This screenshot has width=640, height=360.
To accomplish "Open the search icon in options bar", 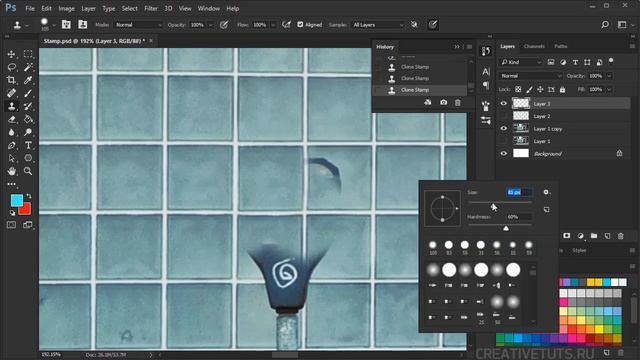I will click(605, 25).
